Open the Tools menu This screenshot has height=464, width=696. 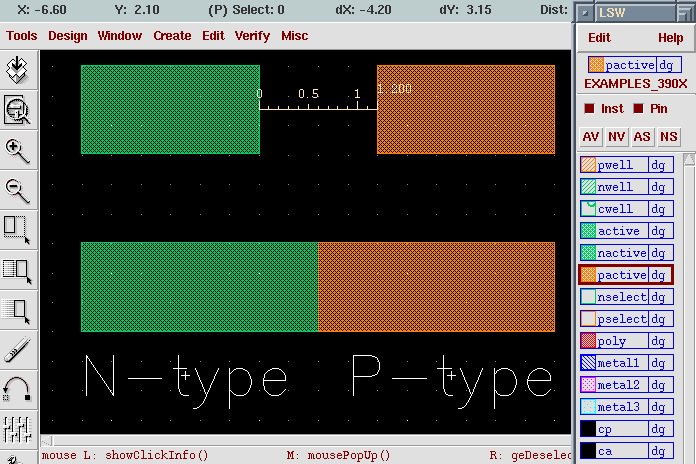(x=21, y=36)
